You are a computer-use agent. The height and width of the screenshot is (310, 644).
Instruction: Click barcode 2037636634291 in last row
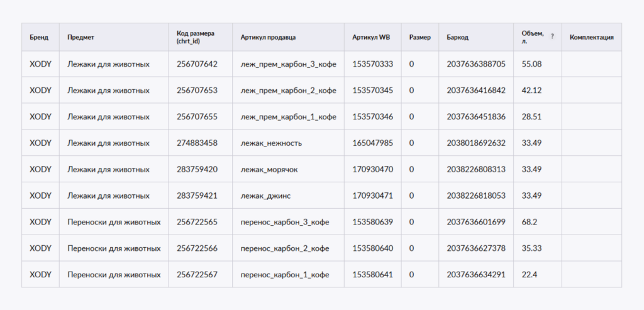(x=475, y=275)
